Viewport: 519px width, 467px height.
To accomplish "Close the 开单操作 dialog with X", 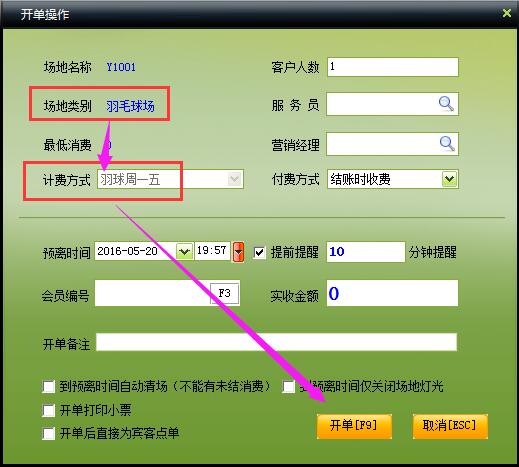I will click(x=507, y=13).
